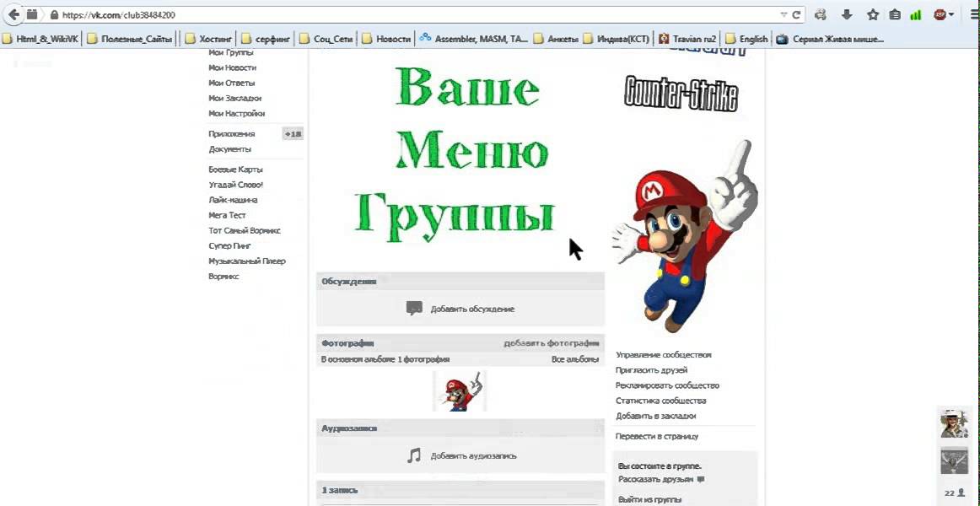The image size is (980, 506).
Task: Open the Анкеты bookmarks folder
Action: point(556,39)
